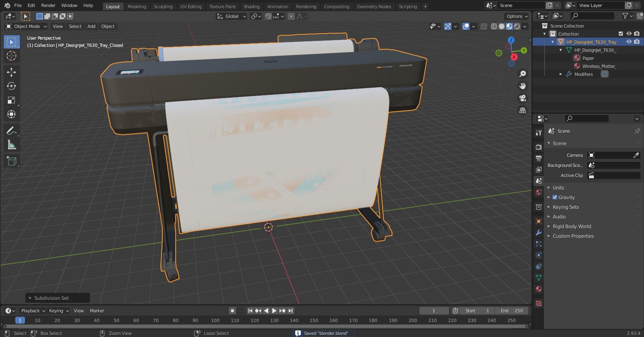Toggle viewport overlays button

[466, 26]
